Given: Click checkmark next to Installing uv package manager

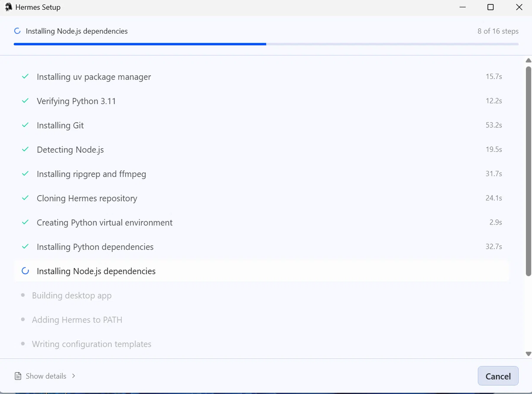Looking at the screenshot, I should coord(25,77).
